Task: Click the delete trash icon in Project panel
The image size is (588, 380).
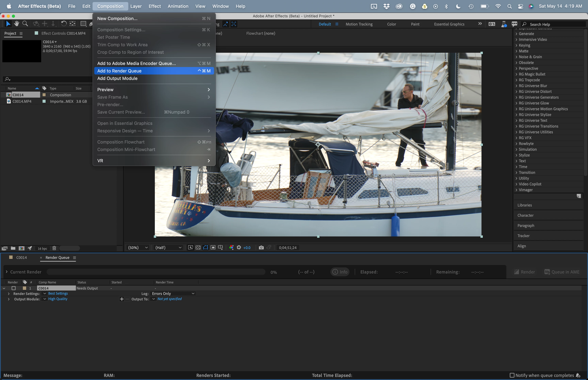Action: click(x=54, y=248)
